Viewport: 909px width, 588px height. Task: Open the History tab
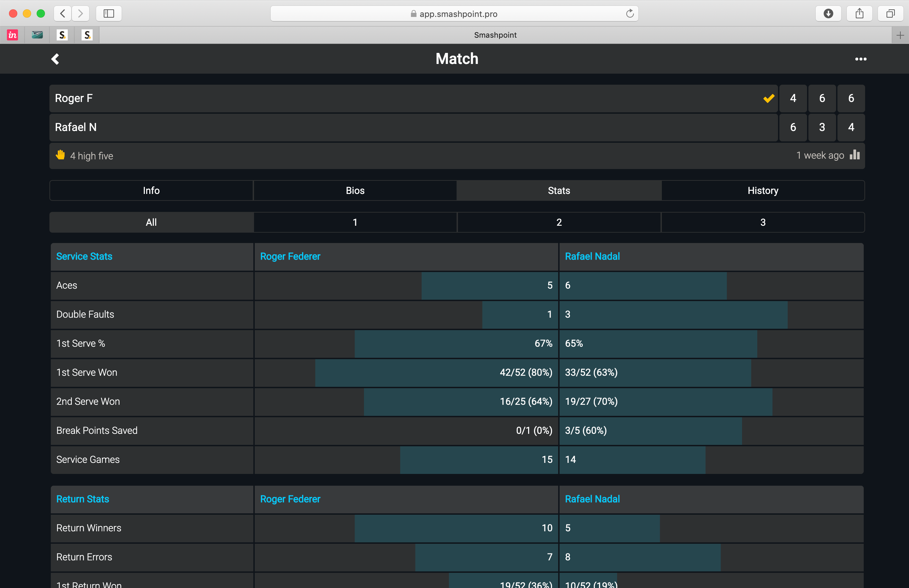[763, 190]
